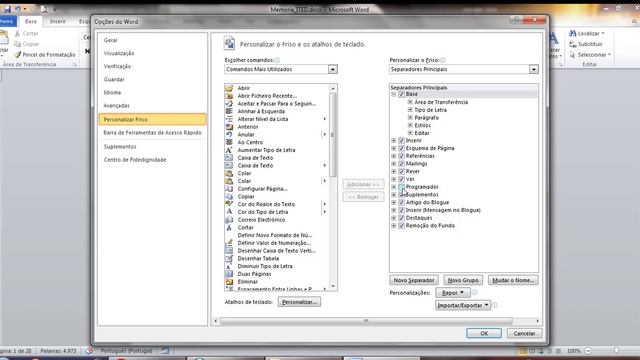Screen dimensions: 640x360
Task: Select the Ao Centro command icon
Action: coord(229,142)
